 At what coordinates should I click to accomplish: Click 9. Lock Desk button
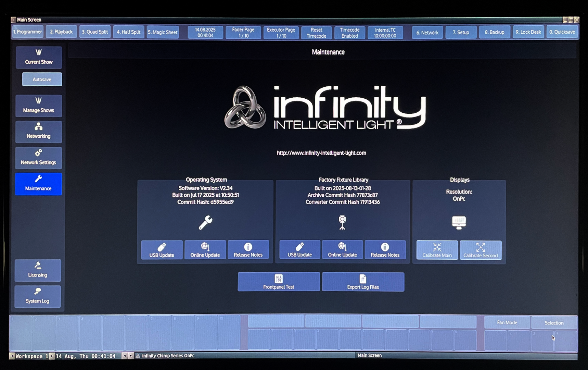click(x=528, y=32)
